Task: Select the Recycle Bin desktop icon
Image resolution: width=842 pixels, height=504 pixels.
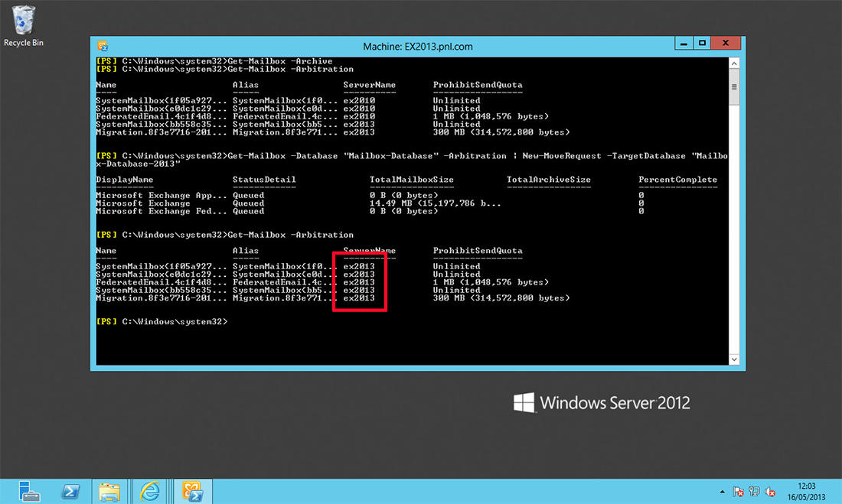Action: [23, 26]
